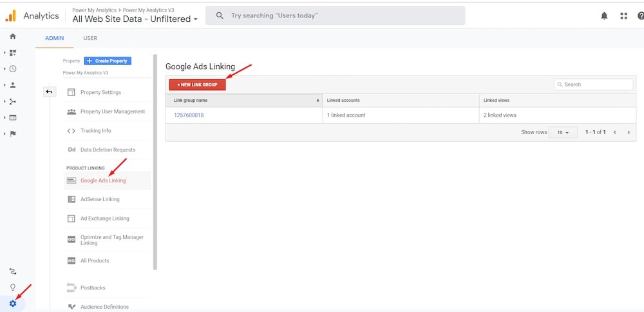
Task: Click the Postbacks icon
Action: [x=71, y=288]
